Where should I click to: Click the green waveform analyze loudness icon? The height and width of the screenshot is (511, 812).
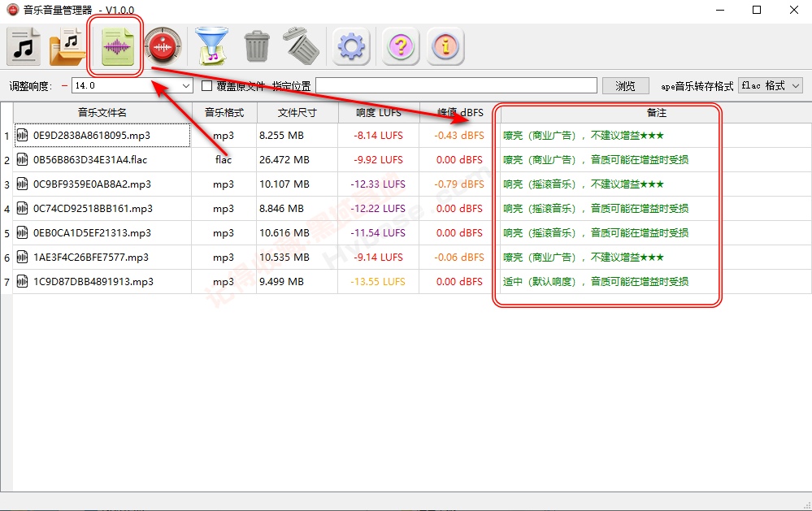click(118, 46)
